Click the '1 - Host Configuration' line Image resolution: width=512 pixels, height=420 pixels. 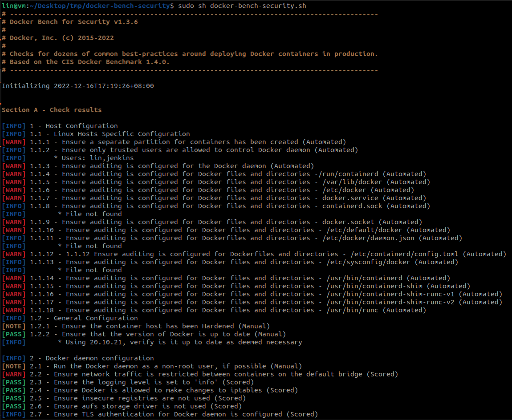pyautogui.click(x=60, y=126)
